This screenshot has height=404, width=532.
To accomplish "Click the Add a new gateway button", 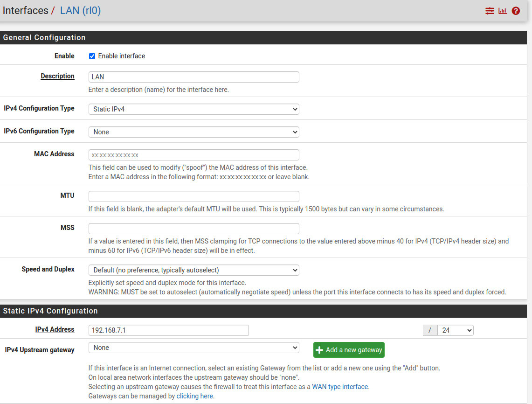I will click(x=349, y=350).
